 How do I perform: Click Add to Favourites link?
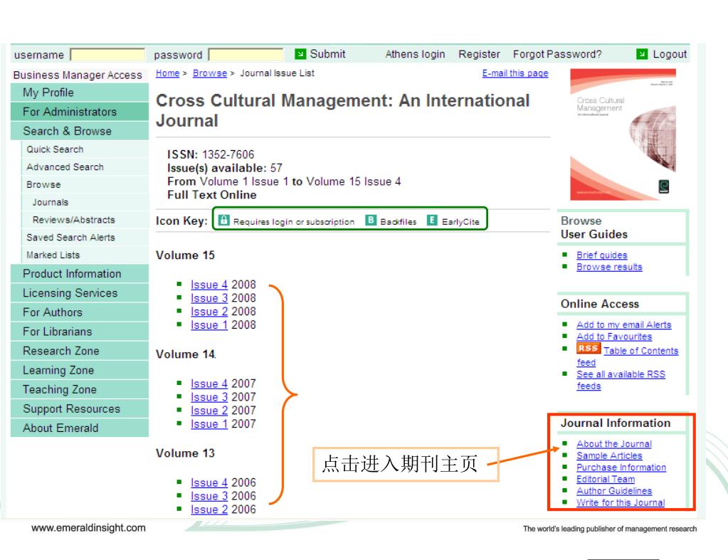614,337
